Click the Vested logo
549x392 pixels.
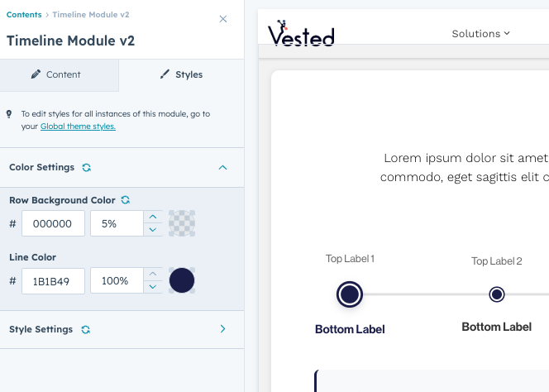point(301,34)
